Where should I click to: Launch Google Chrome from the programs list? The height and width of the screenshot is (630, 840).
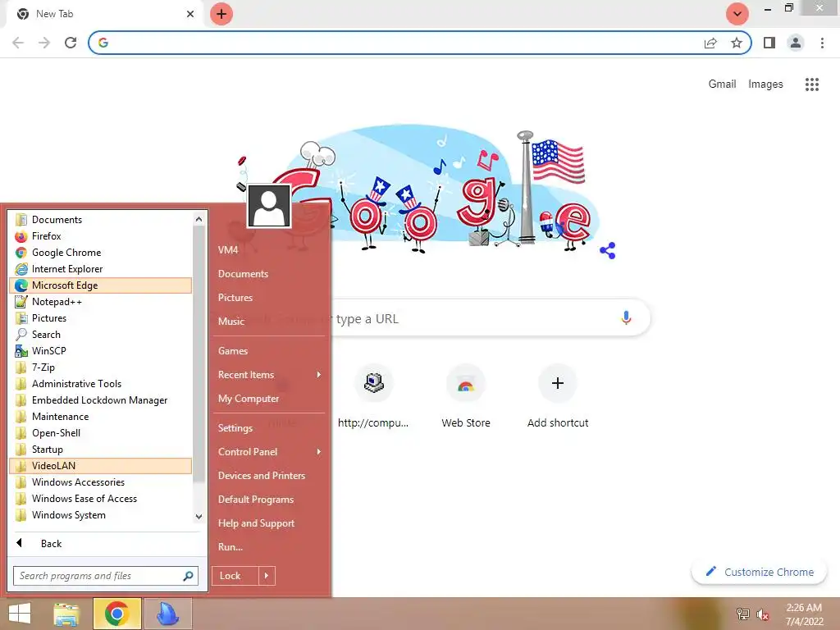101,253
